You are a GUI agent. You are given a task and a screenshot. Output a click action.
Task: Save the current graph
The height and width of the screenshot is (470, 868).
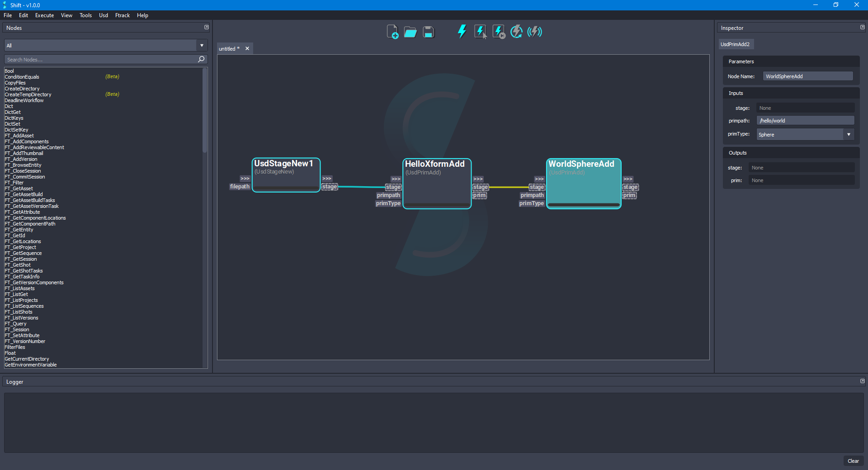[428, 32]
